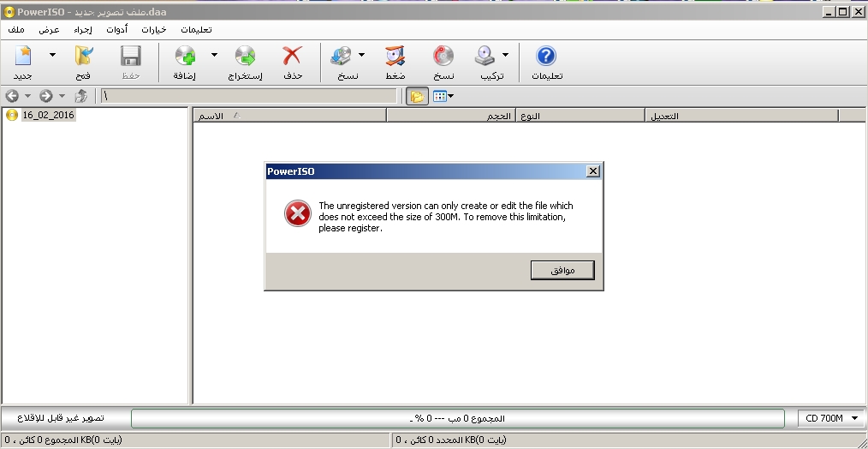Click the New (جديد) image toolbar icon
This screenshot has height=449, width=868.
point(23,56)
